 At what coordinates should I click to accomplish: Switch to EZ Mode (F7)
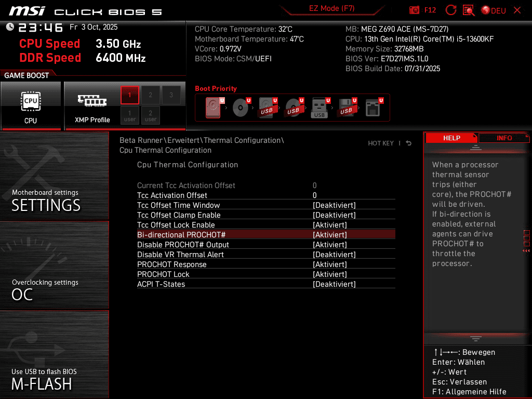coord(331,8)
